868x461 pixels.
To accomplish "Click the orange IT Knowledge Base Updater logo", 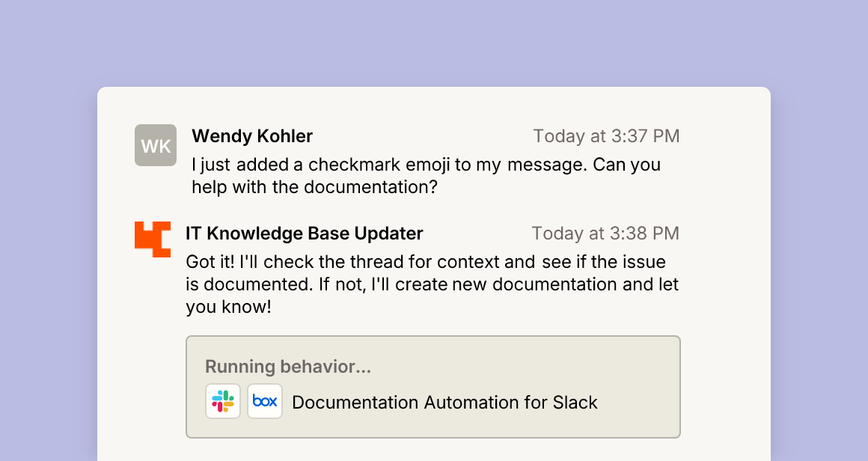I will (x=153, y=239).
